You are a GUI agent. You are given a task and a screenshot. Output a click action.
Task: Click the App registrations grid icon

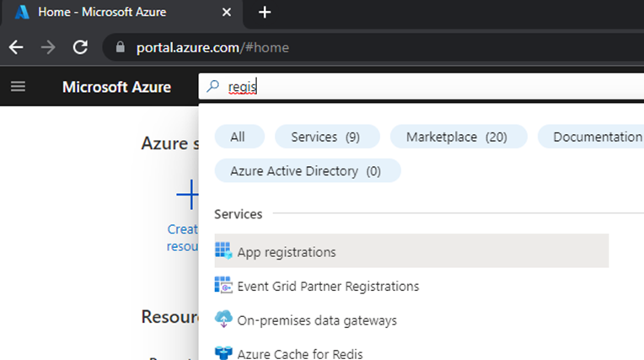tap(223, 250)
